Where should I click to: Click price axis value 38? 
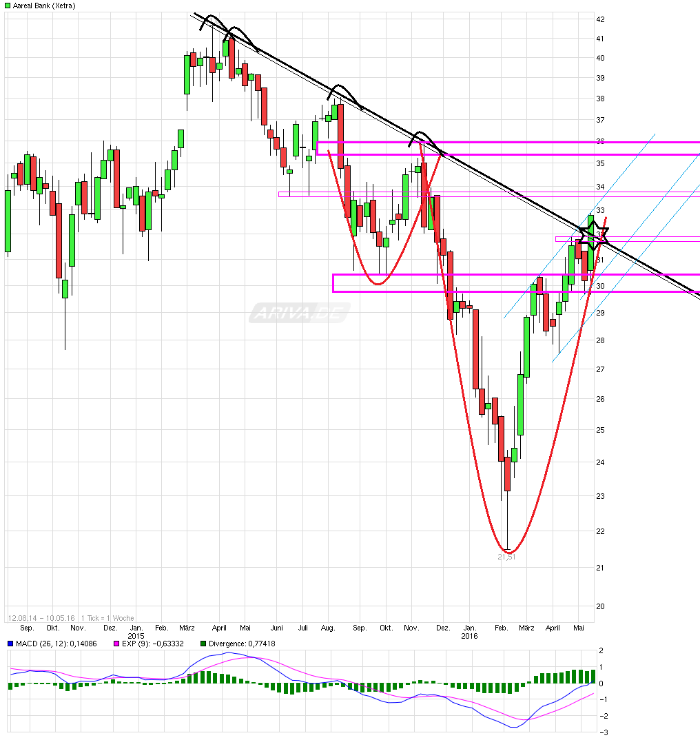click(x=600, y=99)
